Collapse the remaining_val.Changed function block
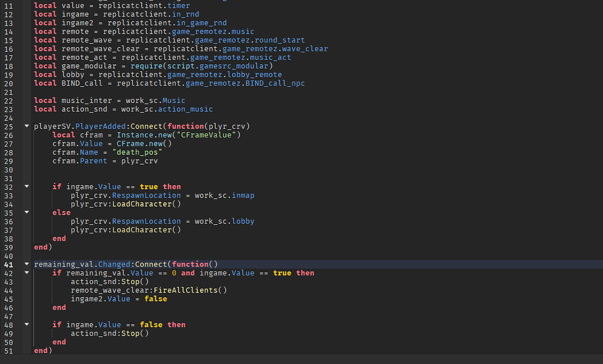 tap(26, 264)
